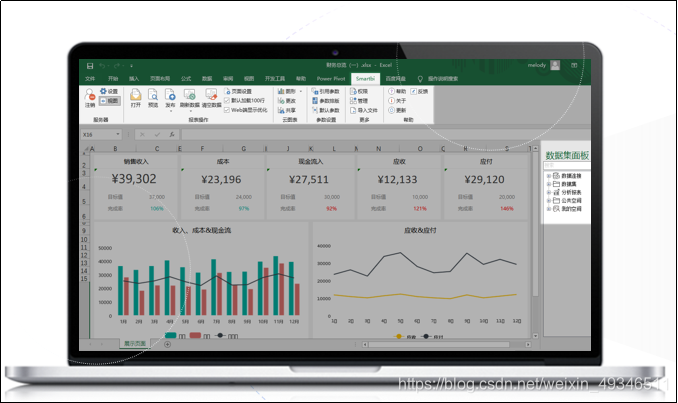Viewport: 678px width, 403px height.
Task: Toggle the 视图 view button
Action: [109, 101]
